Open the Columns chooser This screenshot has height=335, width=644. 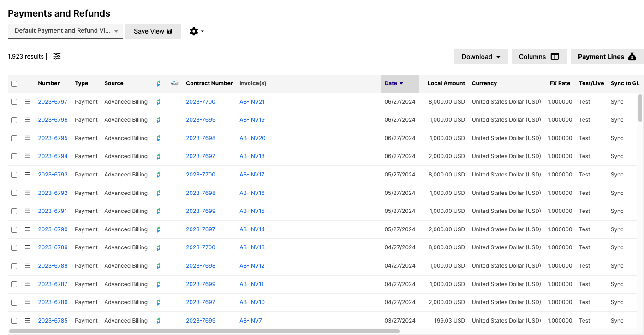[539, 57]
